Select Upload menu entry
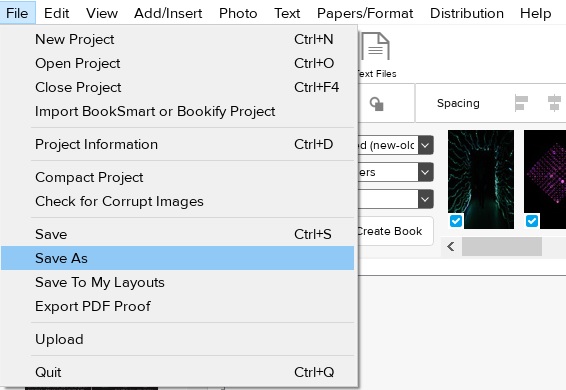The image size is (566, 390). click(178, 339)
